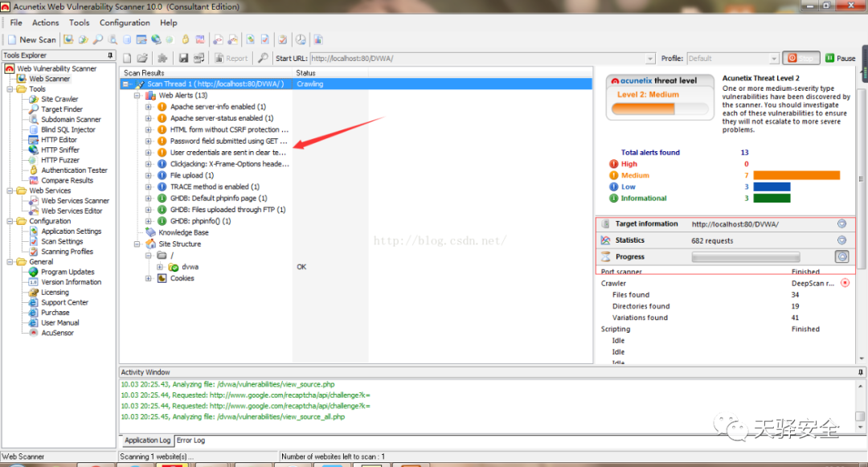
Task: Click the Report button
Action: tap(231, 58)
